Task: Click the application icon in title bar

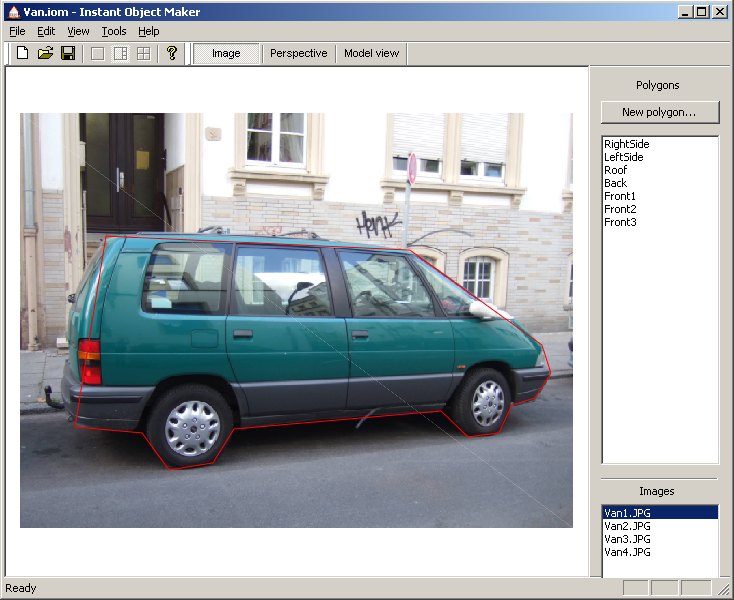Action: [14, 12]
